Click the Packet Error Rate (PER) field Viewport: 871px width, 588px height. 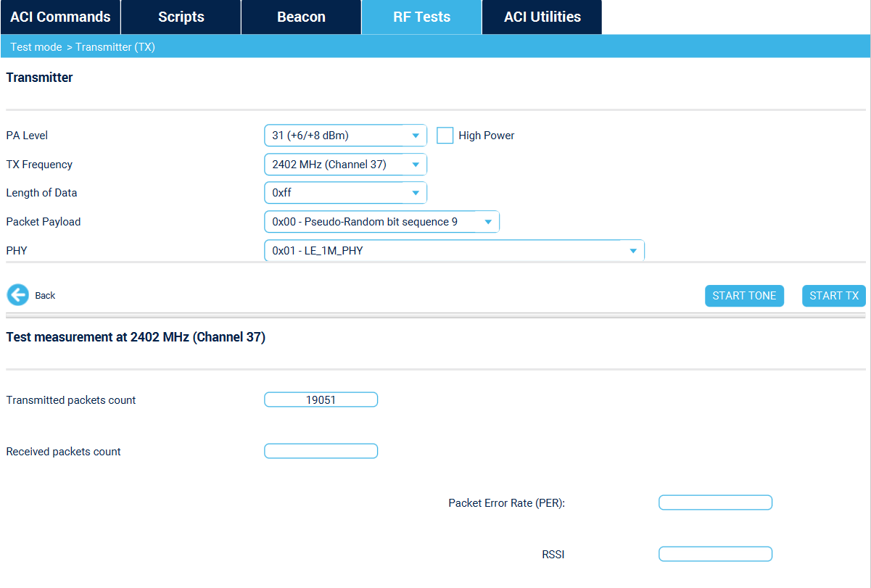[715, 502]
